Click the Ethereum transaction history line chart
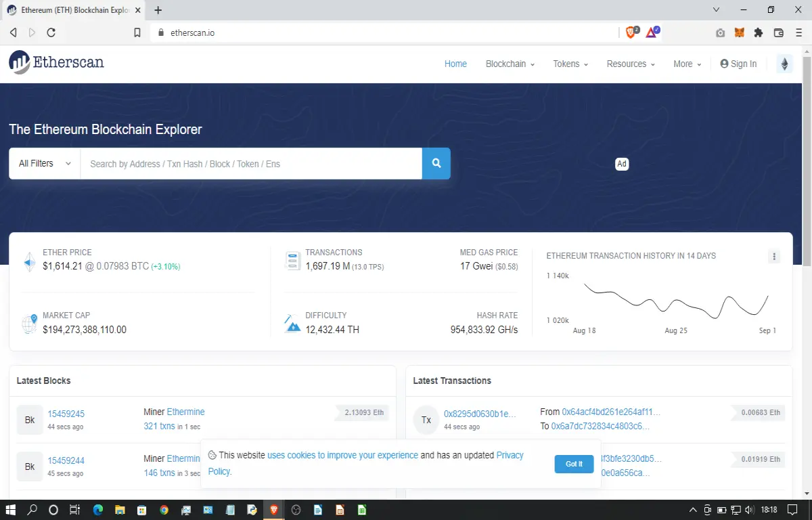 (x=676, y=300)
